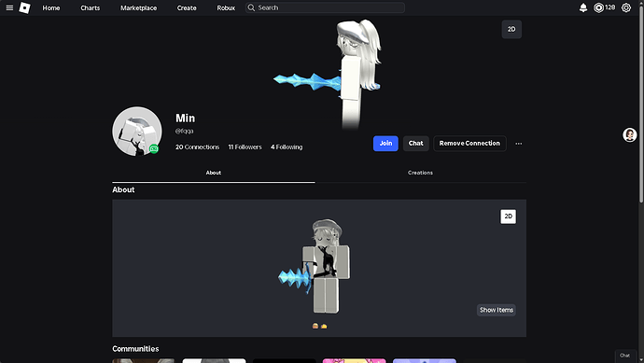The image size is (644, 363).
Task: View the 20 Connections list
Action: 197,147
